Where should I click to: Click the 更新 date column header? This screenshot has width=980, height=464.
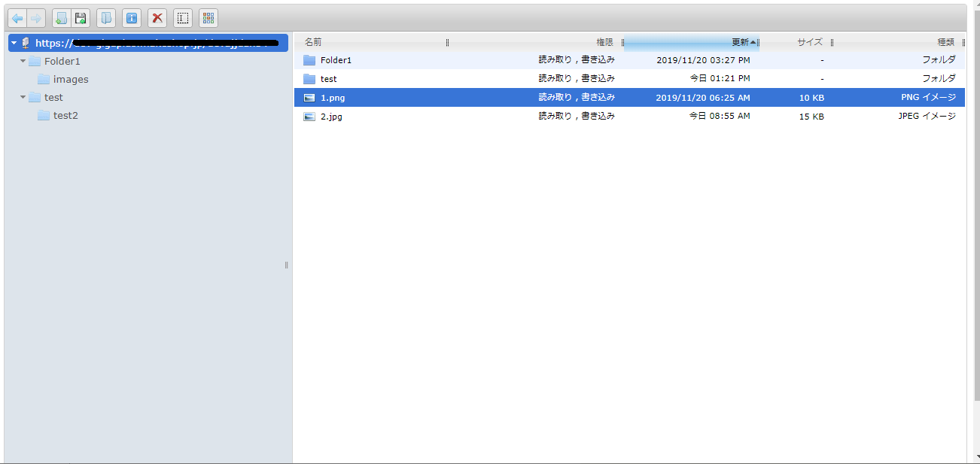coord(739,42)
